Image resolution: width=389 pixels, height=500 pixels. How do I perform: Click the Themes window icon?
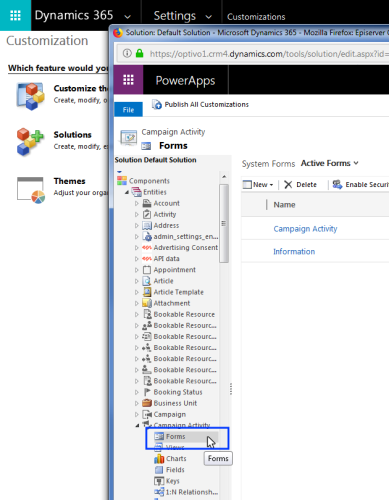(x=31, y=190)
